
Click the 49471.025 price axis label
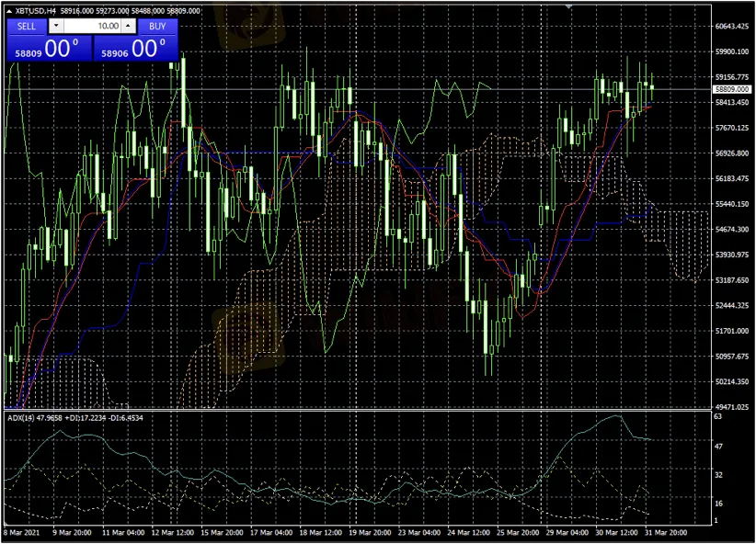coord(733,407)
